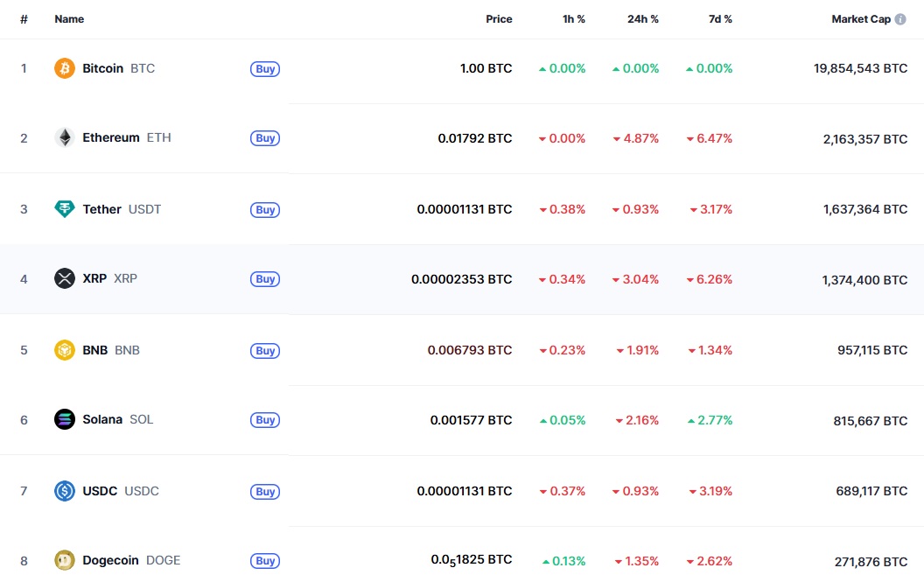This screenshot has width=924, height=582.
Task: Click the Dogecoin coin logo
Action: click(x=64, y=560)
